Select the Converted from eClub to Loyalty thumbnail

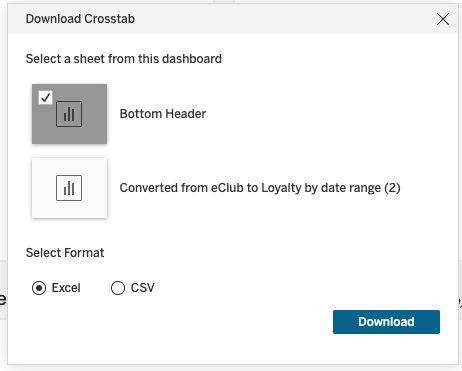click(x=69, y=188)
